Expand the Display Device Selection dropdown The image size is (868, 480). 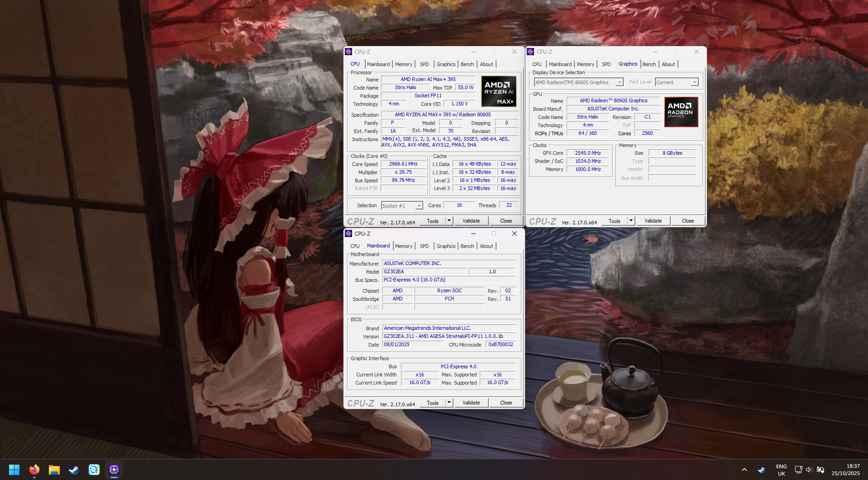(620, 82)
